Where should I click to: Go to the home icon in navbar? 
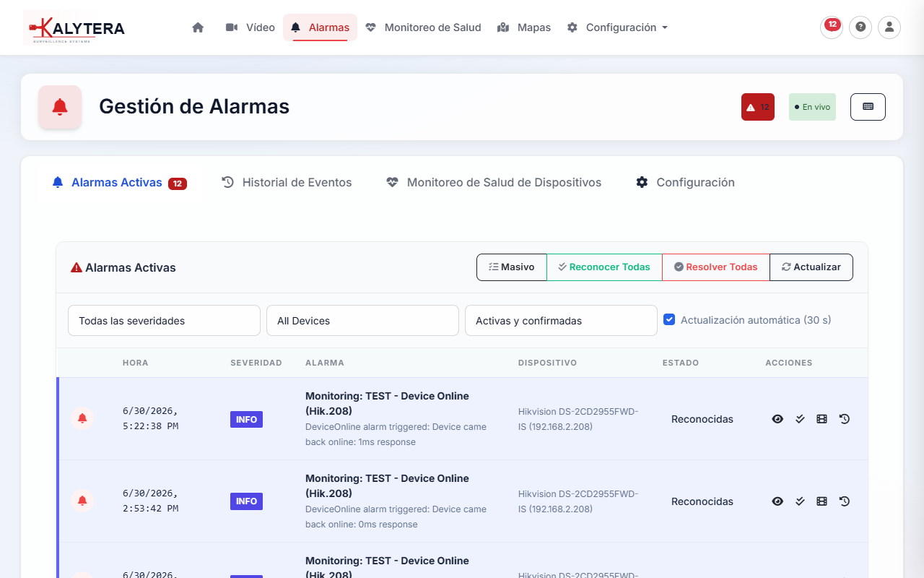point(198,27)
